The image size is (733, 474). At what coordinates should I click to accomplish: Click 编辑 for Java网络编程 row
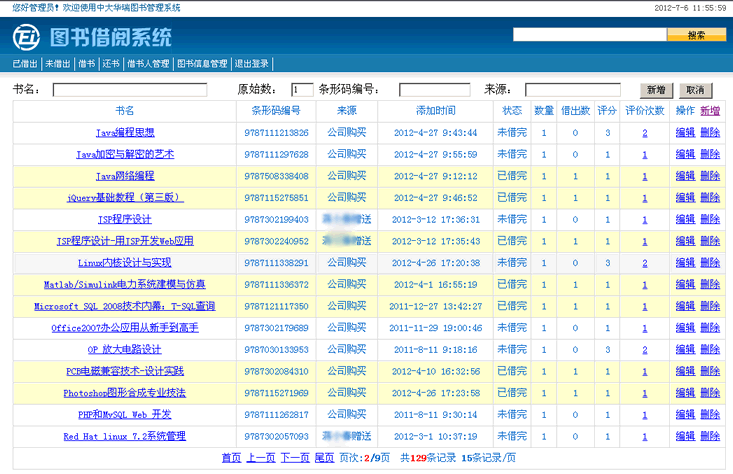point(685,176)
